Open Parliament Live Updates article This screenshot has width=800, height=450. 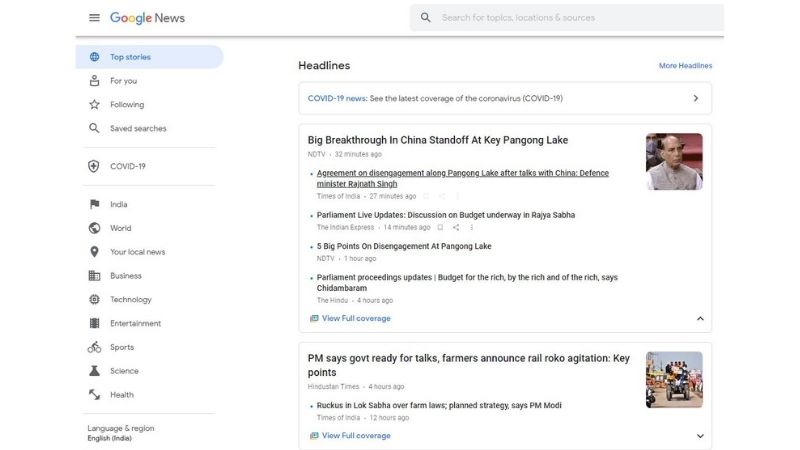pyautogui.click(x=446, y=215)
